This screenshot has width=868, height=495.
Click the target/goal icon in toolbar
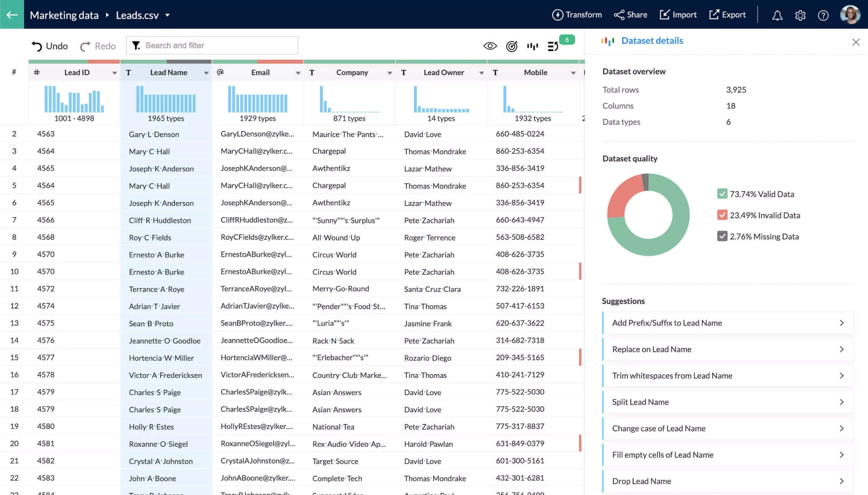[x=511, y=46]
